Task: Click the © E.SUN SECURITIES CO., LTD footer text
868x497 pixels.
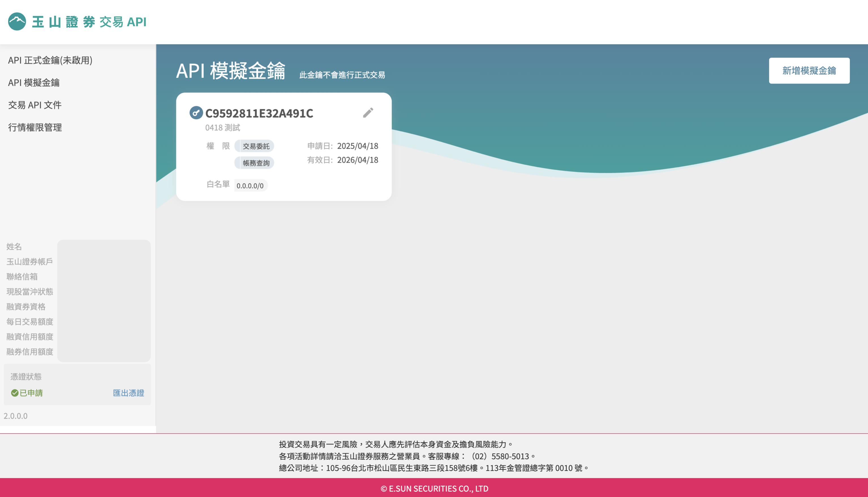Action: coord(435,489)
